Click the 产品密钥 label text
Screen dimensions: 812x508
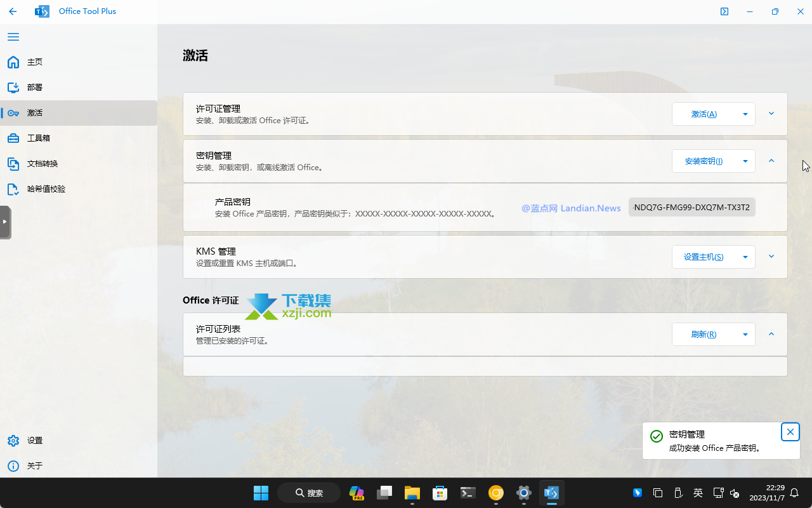(x=233, y=202)
